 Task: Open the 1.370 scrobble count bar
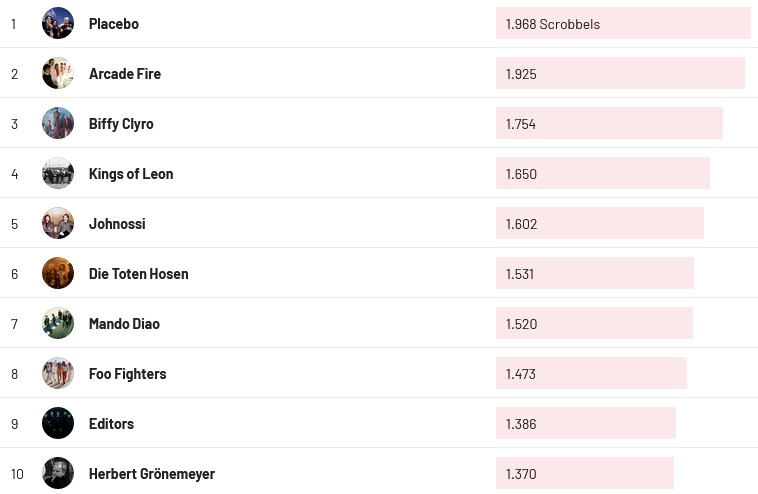pyautogui.click(x=584, y=473)
